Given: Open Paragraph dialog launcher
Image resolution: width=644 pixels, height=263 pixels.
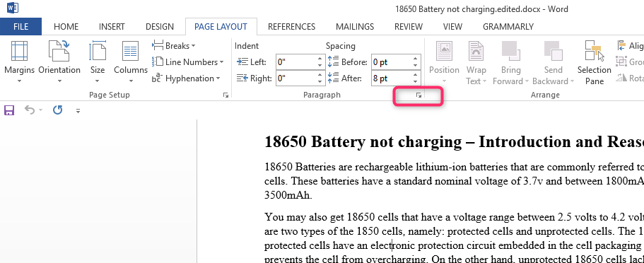Looking at the screenshot, I should pos(418,95).
